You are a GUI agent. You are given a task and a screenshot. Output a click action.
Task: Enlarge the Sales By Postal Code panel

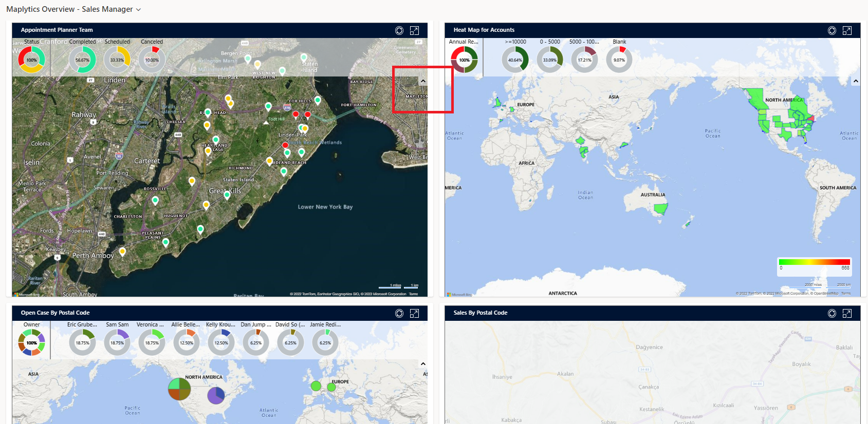(x=847, y=314)
